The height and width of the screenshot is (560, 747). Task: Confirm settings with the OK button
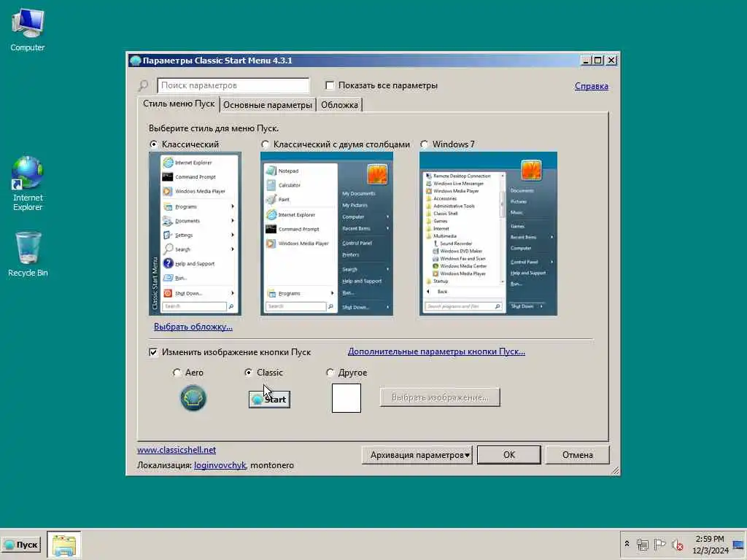508,455
